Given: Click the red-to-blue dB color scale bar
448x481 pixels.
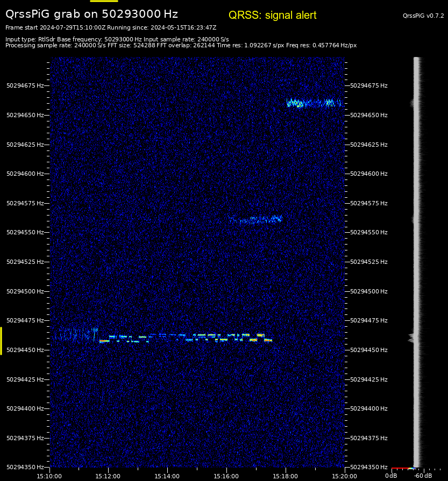Looking at the screenshot, I should pyautogui.click(x=403, y=468).
